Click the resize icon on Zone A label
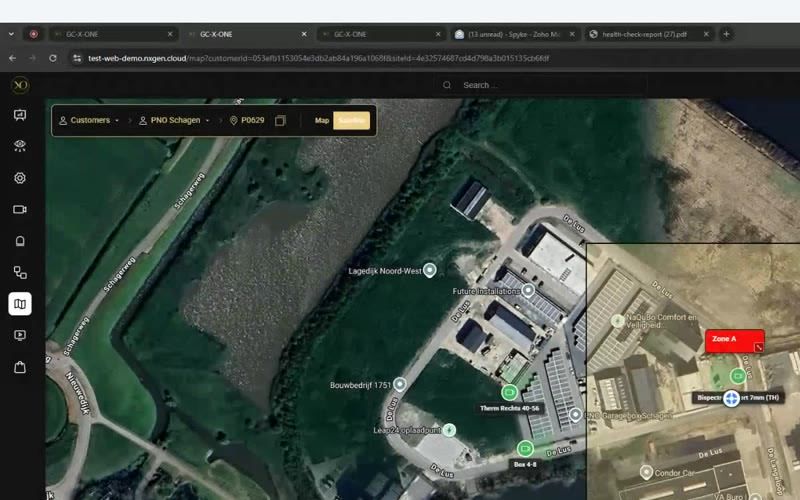The height and width of the screenshot is (500, 800). (x=759, y=347)
